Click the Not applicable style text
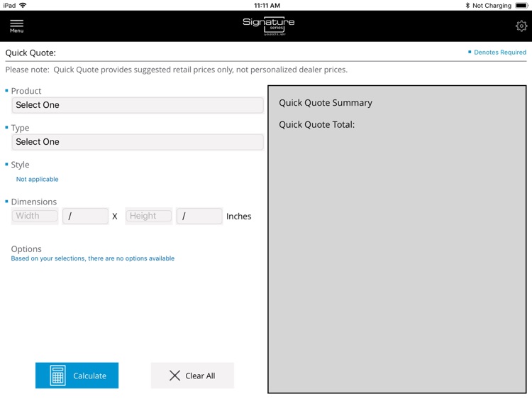 tap(38, 180)
